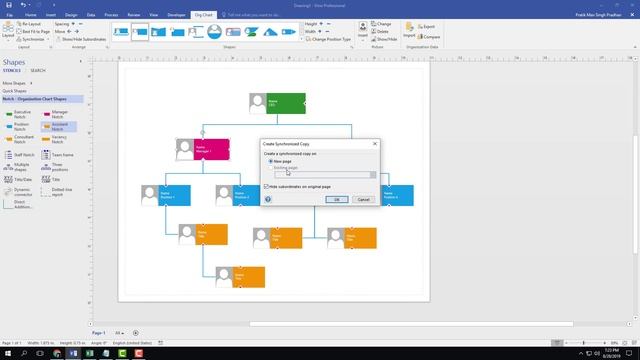This screenshot has width=640, height=360.
Task: Click Delete picture
Action: (380, 31)
